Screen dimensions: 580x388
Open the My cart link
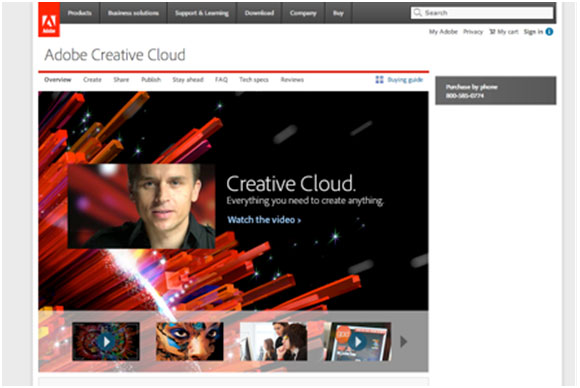pos(508,32)
